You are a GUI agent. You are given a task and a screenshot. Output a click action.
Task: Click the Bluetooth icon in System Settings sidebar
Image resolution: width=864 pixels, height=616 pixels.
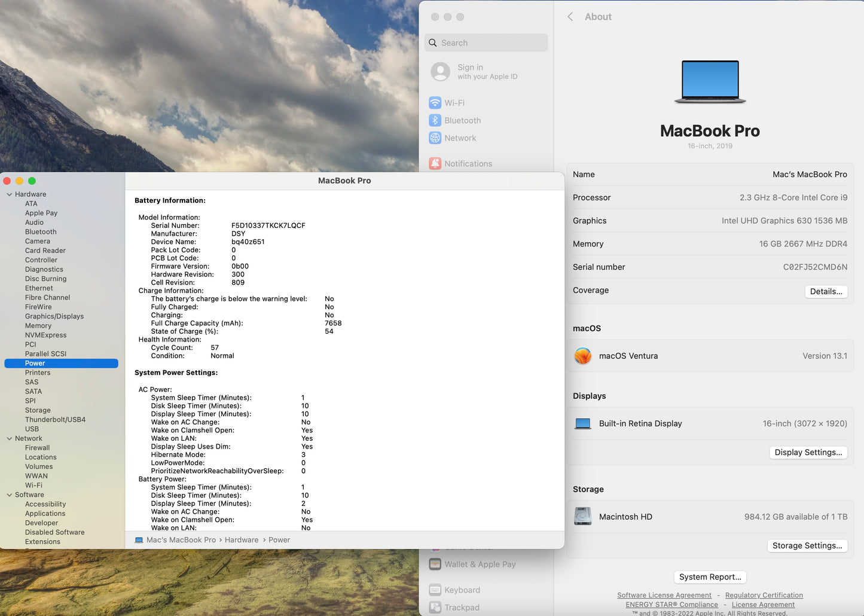435,120
